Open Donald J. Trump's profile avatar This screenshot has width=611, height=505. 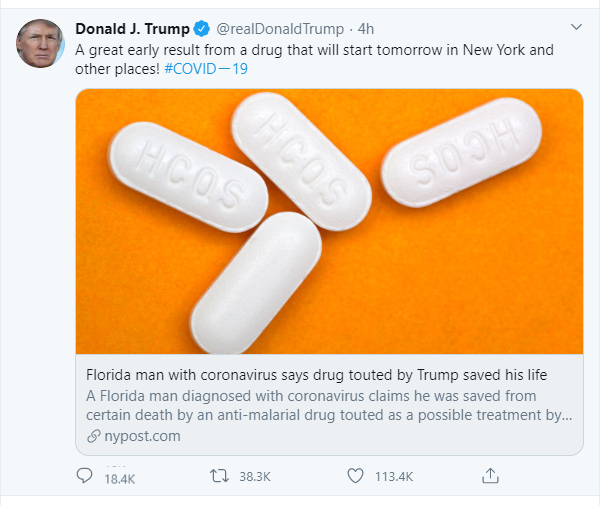pyautogui.click(x=40, y=43)
